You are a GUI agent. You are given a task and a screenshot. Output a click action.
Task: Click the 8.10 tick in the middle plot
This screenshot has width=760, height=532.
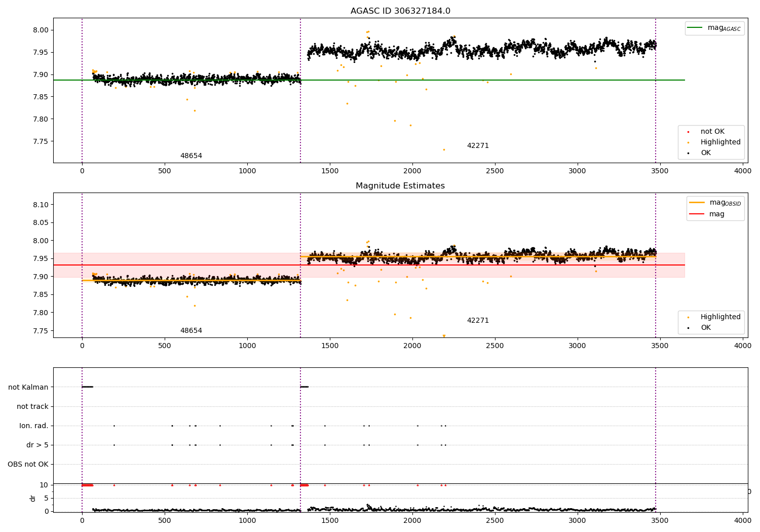[x=40, y=205]
